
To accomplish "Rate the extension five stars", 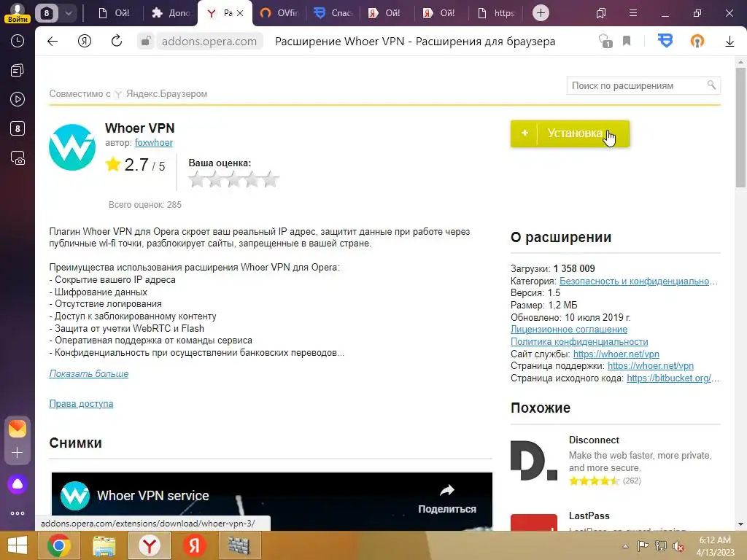I will (x=270, y=179).
